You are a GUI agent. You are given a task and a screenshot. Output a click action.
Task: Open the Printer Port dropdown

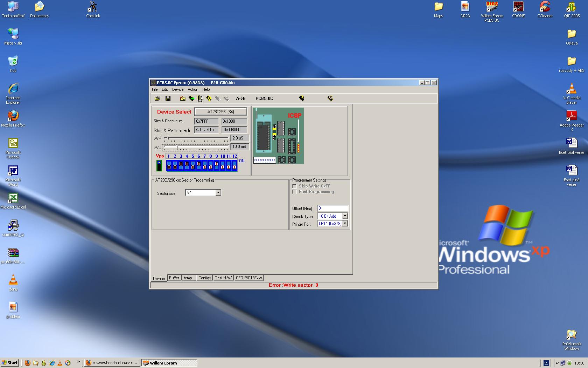(345, 224)
